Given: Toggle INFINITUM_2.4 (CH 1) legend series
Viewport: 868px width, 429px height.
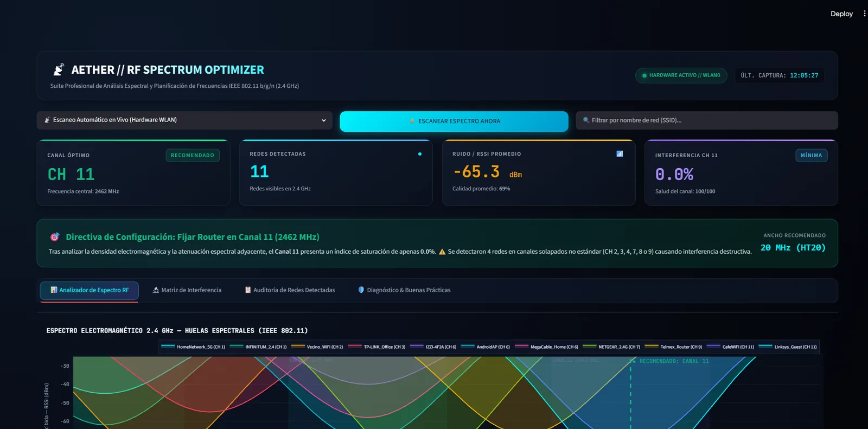Looking at the screenshot, I should (258, 347).
